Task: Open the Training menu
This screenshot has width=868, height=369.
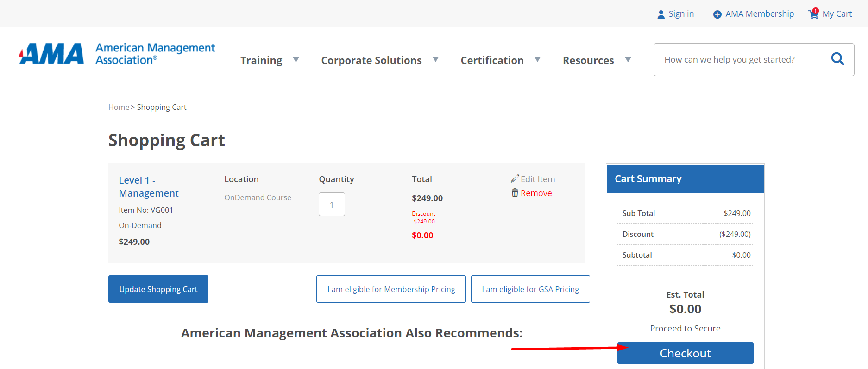Action: (x=261, y=60)
